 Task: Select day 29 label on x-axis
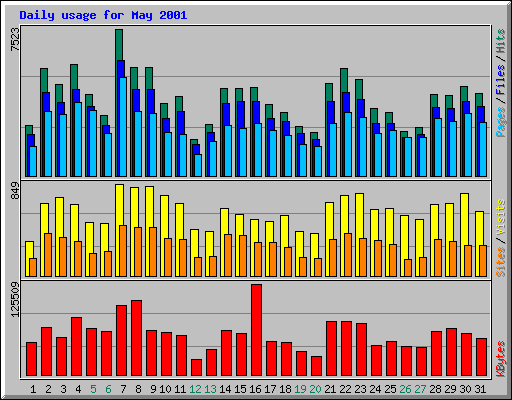pyautogui.click(x=450, y=389)
